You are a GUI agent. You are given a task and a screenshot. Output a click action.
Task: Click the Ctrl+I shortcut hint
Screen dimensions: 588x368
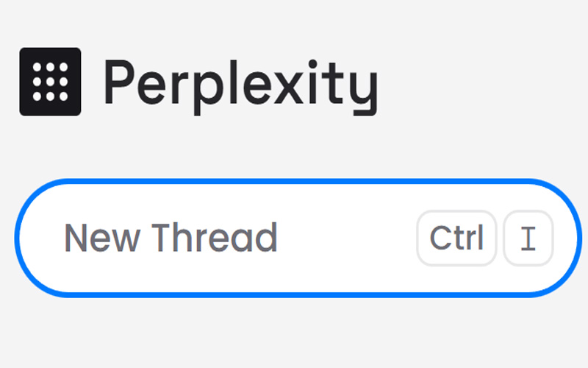click(x=485, y=238)
